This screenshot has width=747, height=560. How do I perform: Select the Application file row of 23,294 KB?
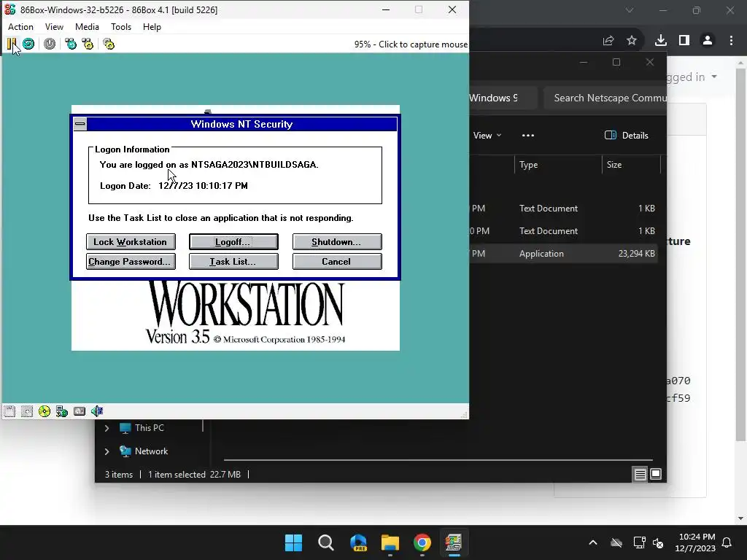(564, 253)
